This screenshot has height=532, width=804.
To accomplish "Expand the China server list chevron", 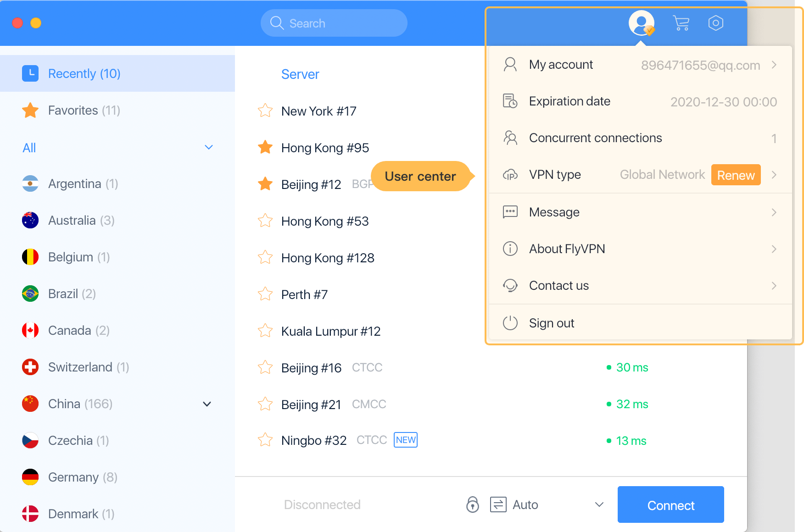I will tap(207, 404).
